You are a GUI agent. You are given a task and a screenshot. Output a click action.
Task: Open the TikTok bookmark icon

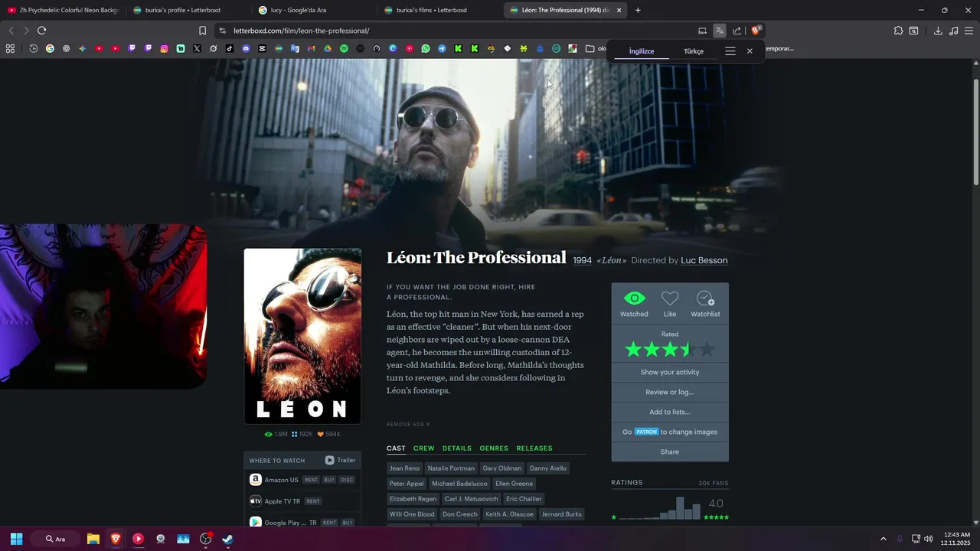coord(230,48)
